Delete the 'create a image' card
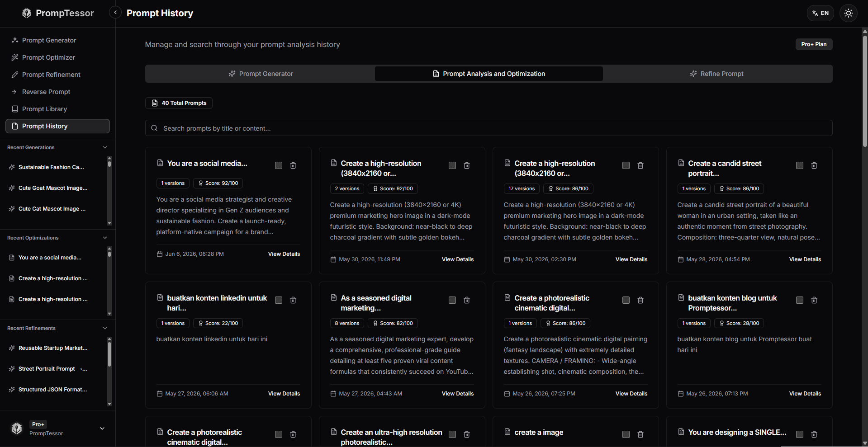 point(640,434)
